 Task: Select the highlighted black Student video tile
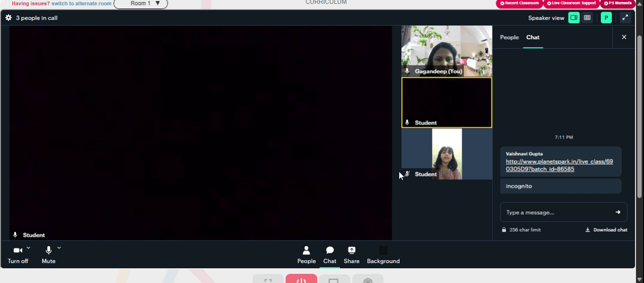click(x=446, y=102)
